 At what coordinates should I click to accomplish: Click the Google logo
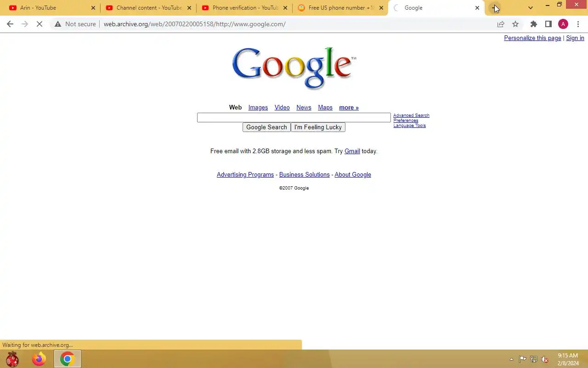click(x=294, y=68)
